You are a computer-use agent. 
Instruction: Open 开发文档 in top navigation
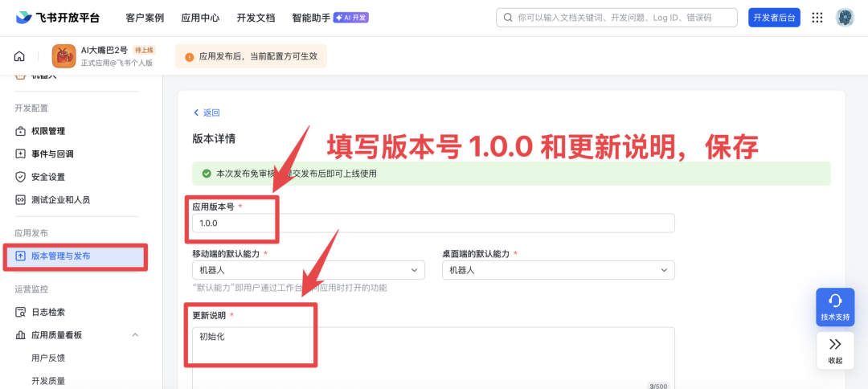[256, 18]
